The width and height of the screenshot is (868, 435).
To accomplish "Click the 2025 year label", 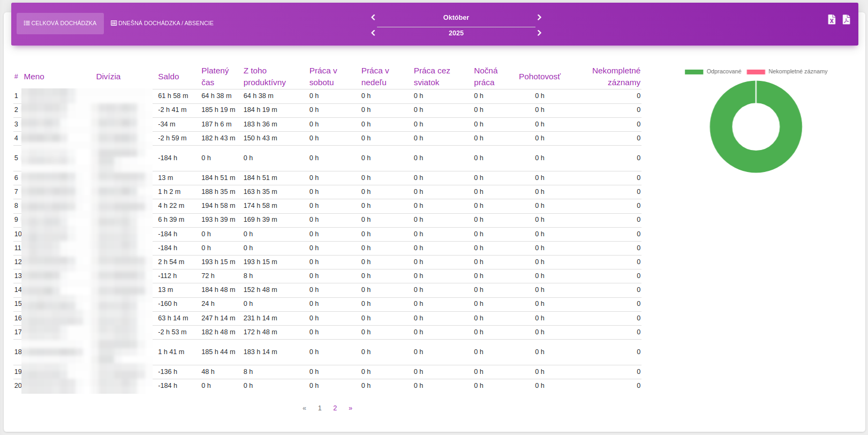I will click(456, 33).
